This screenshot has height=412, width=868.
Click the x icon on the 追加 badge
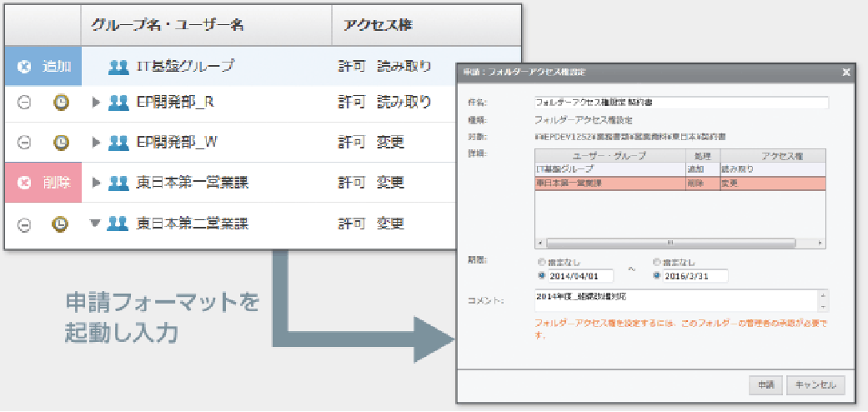(23, 67)
